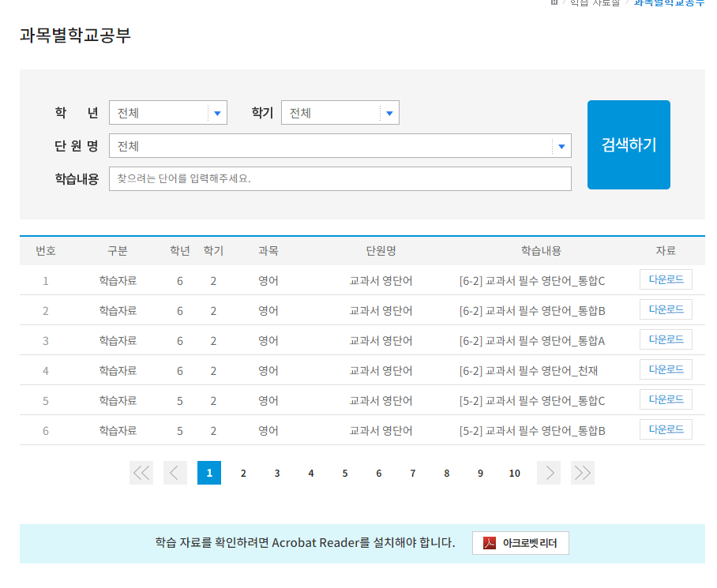Screen dimensions: 717x588
Task: Download the [6-2] 통합A file in row 3
Action: [x=666, y=339]
